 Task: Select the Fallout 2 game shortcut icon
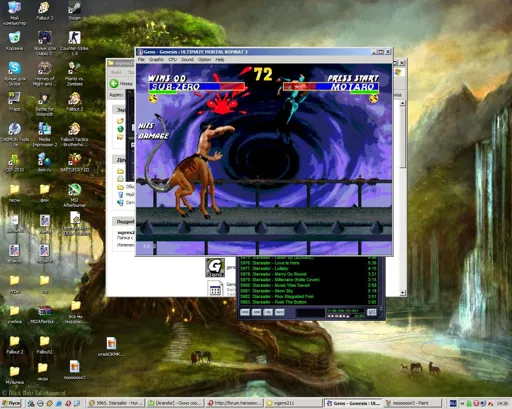[x=74, y=102]
